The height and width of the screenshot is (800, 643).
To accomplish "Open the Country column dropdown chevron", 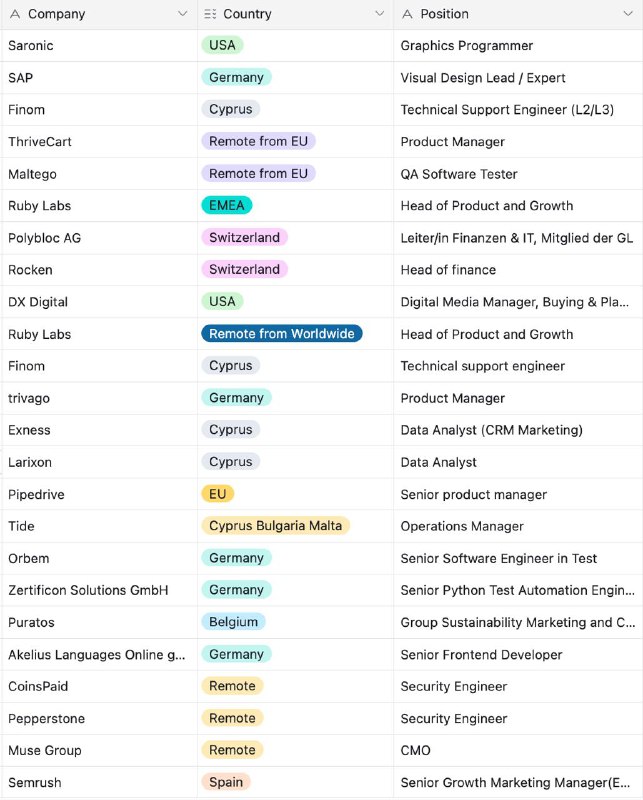I will pos(379,14).
